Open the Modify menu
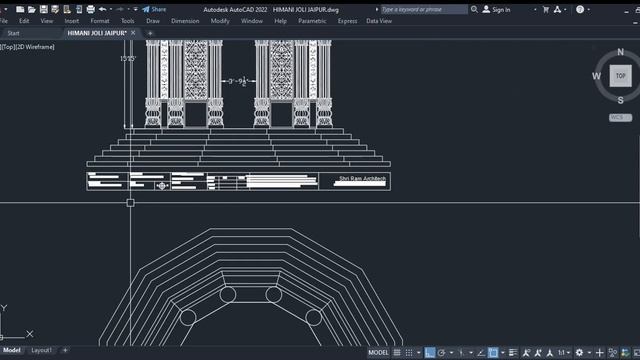Viewport: 640px width, 360px height. [x=220, y=21]
